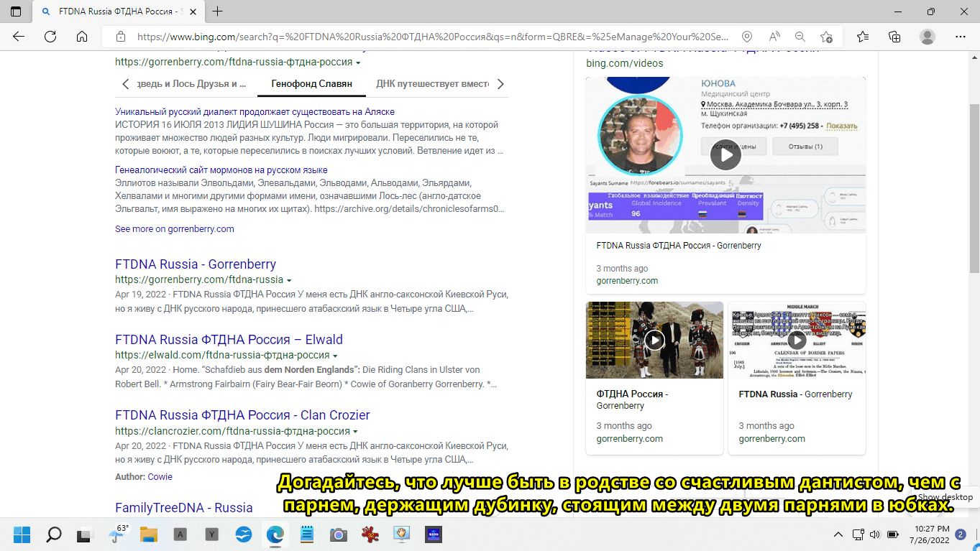Open taskbar Search
980x551 pixels.
pyautogui.click(x=53, y=534)
